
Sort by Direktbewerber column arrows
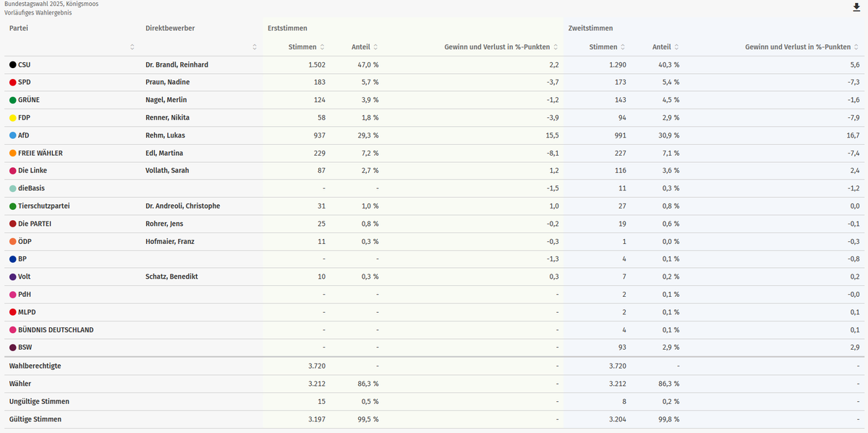tap(255, 47)
